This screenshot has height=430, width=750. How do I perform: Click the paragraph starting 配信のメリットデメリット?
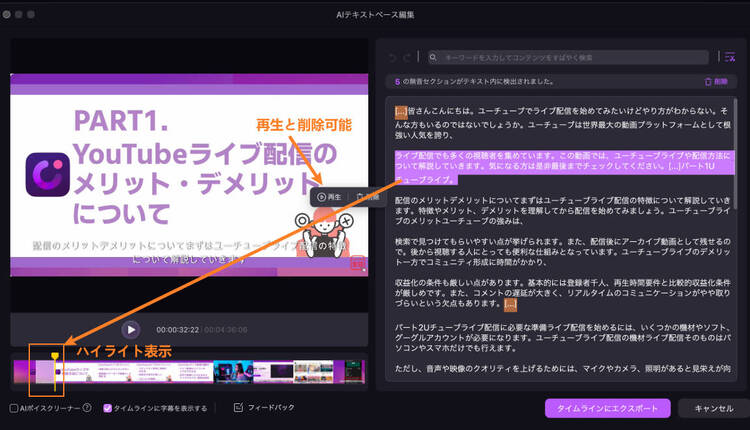point(563,210)
